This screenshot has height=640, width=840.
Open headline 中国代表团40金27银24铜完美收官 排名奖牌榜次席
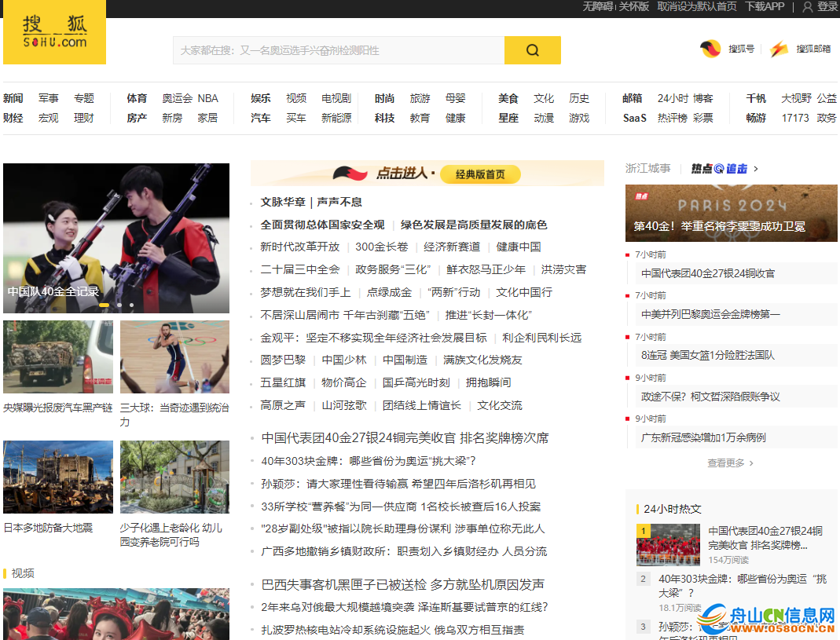click(x=405, y=438)
